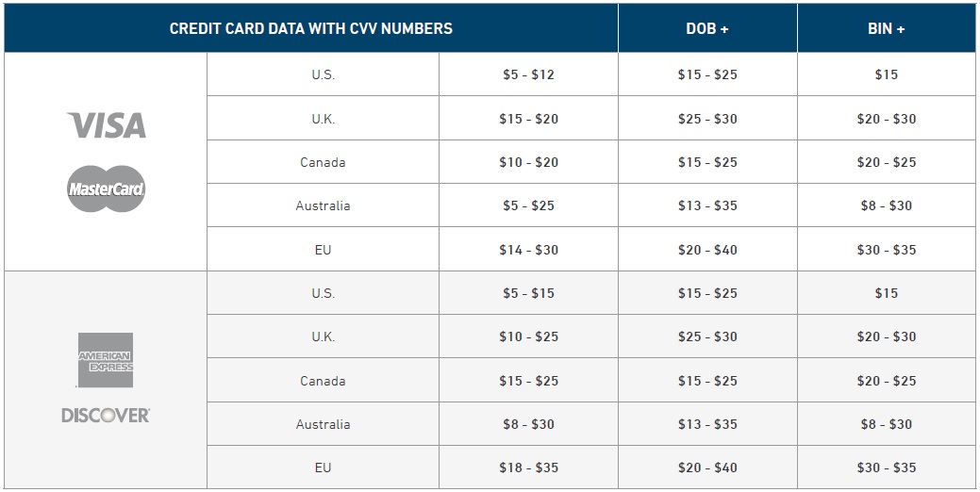Select the '$5 - $25' price cell
The image size is (980, 492).
point(528,205)
